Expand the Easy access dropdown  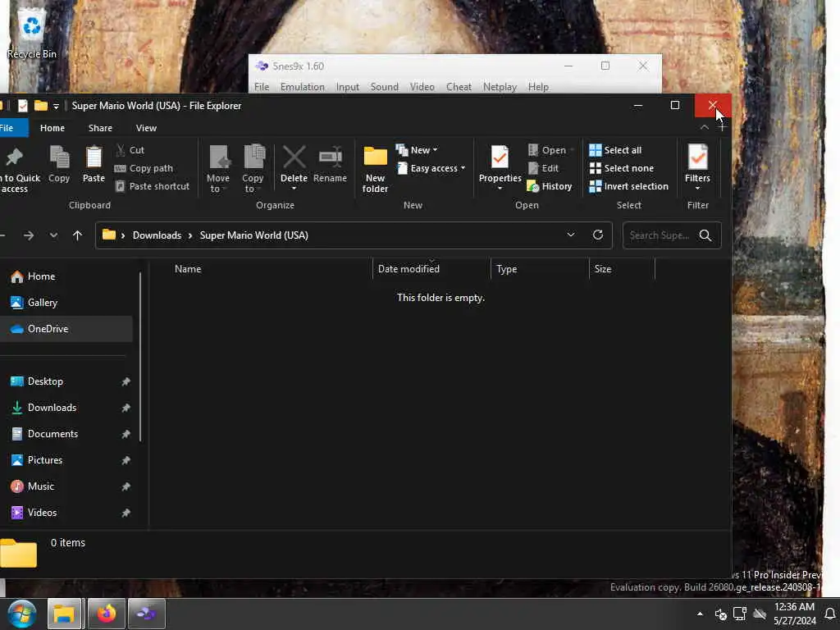(x=431, y=168)
